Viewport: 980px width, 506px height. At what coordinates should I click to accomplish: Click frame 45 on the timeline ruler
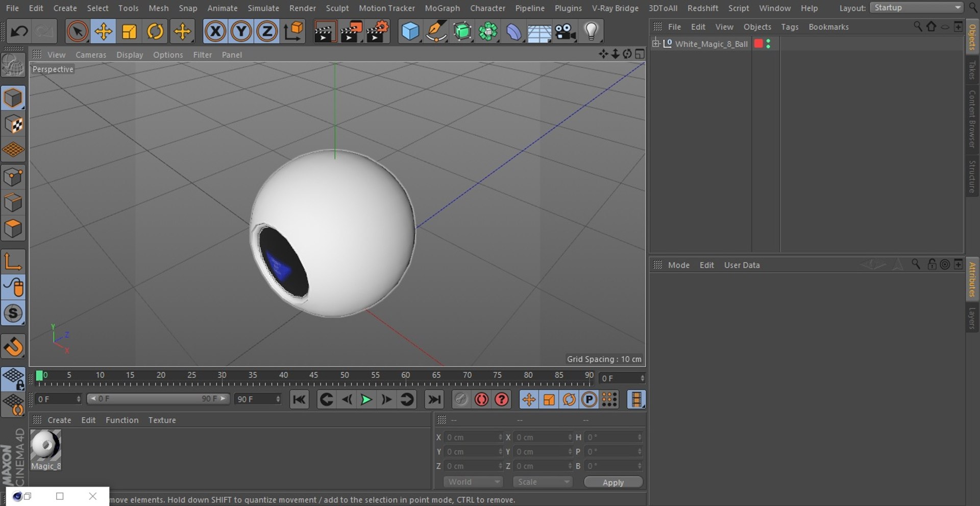point(313,376)
